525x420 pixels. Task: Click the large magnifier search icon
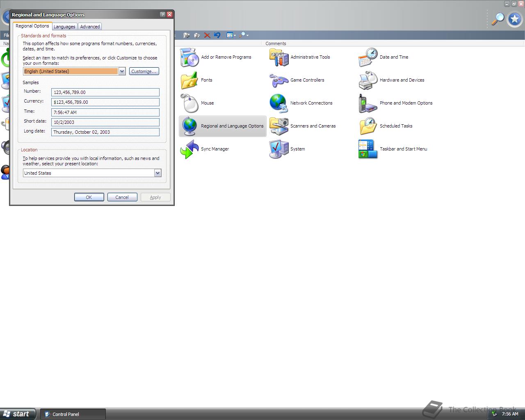[x=498, y=19]
